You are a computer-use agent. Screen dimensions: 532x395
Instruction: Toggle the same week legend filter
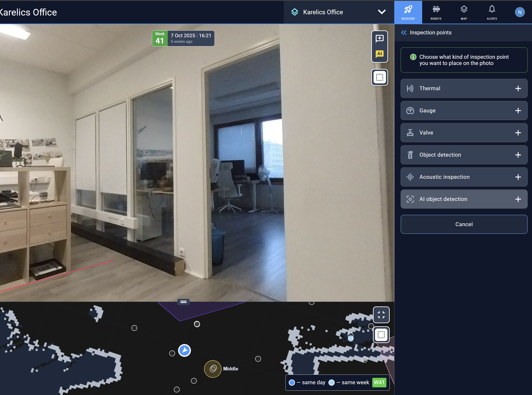point(332,382)
